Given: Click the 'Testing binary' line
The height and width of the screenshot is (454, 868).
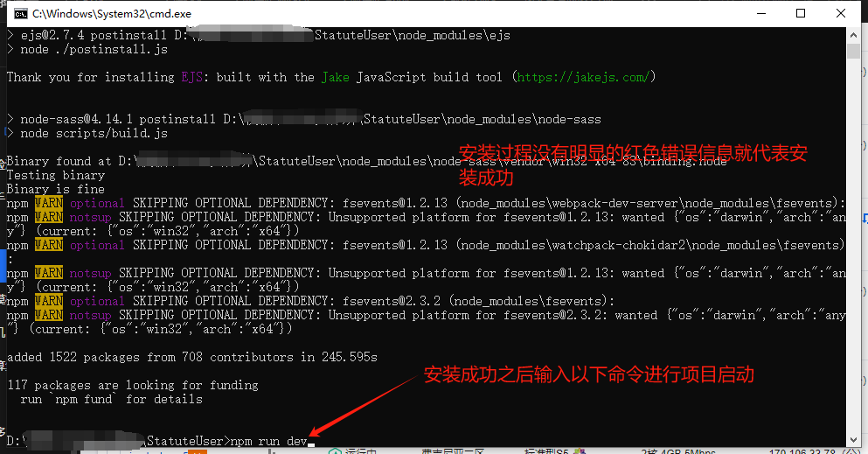Looking at the screenshot, I should point(55,175).
